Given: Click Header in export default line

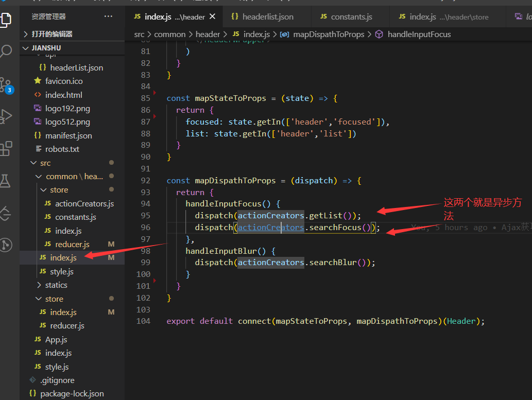Looking at the screenshot, I should pos(461,321).
